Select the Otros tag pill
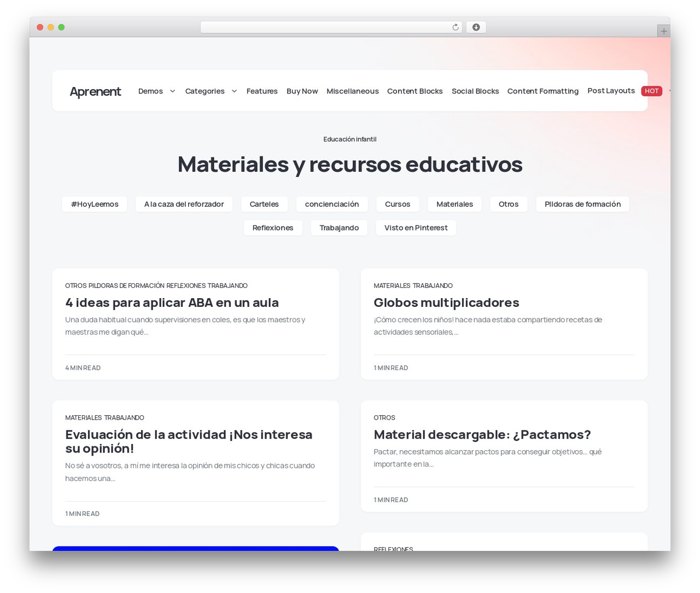This screenshot has height=593, width=700. [x=509, y=204]
